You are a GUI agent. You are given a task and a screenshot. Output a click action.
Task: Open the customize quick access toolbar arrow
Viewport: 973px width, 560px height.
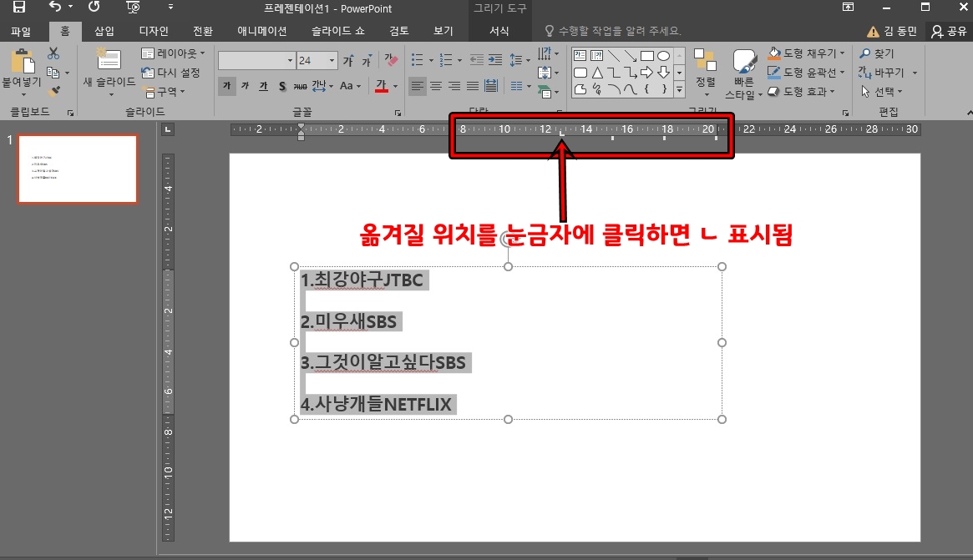point(170,8)
